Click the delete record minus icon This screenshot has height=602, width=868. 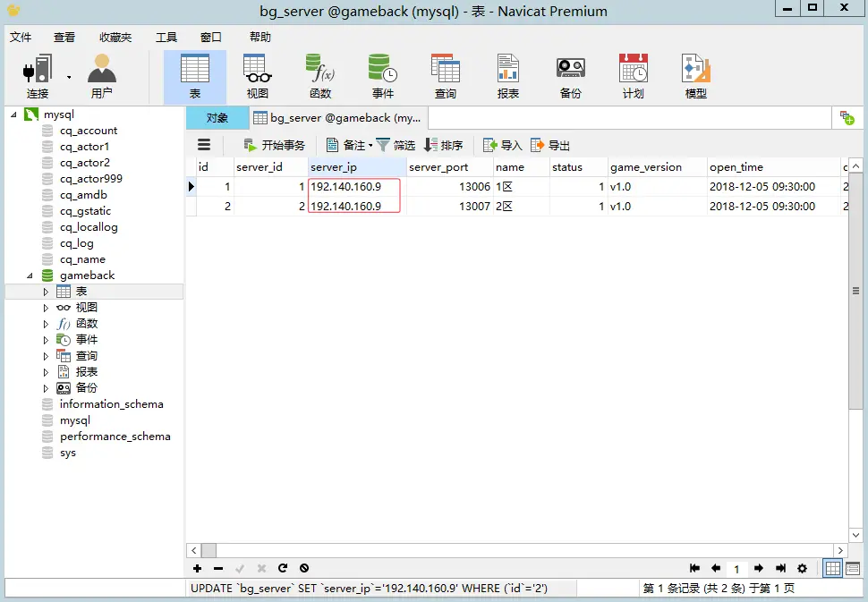click(218, 568)
